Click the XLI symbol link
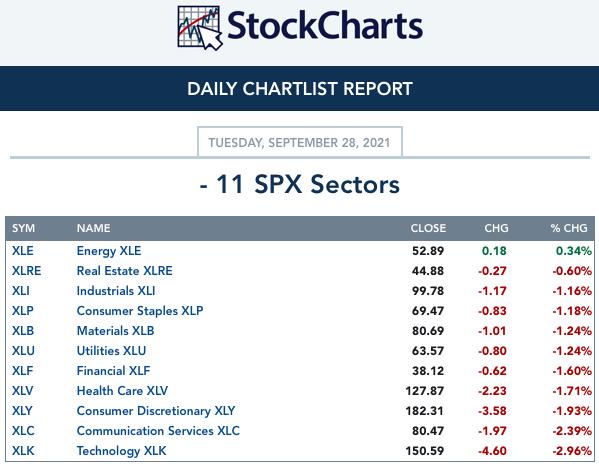599x467 pixels. [x=21, y=291]
